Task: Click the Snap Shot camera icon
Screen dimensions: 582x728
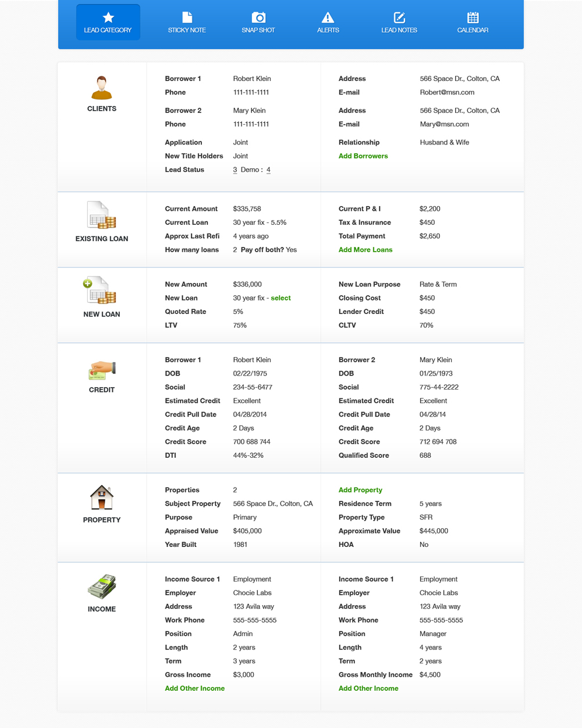Action: pos(258,17)
